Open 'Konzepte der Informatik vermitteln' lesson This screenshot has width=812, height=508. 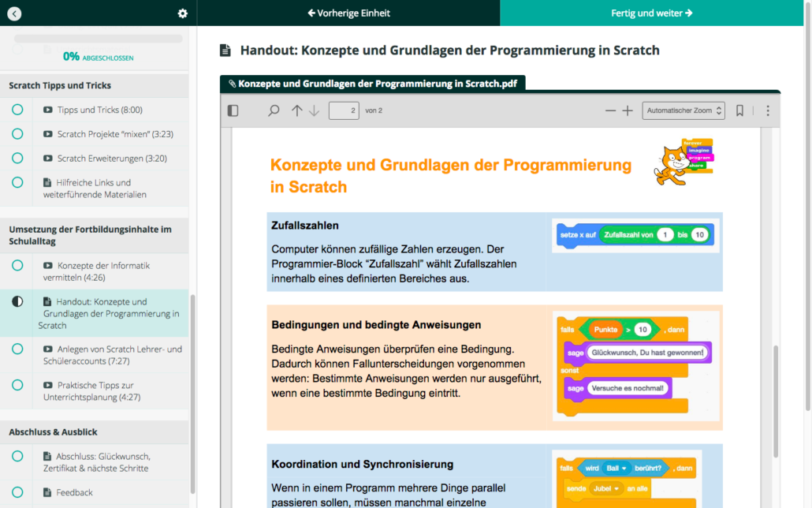tap(102, 271)
